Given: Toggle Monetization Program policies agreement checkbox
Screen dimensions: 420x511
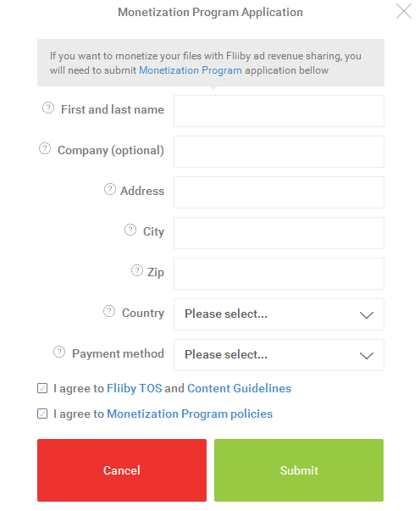Looking at the screenshot, I should (42, 414).
